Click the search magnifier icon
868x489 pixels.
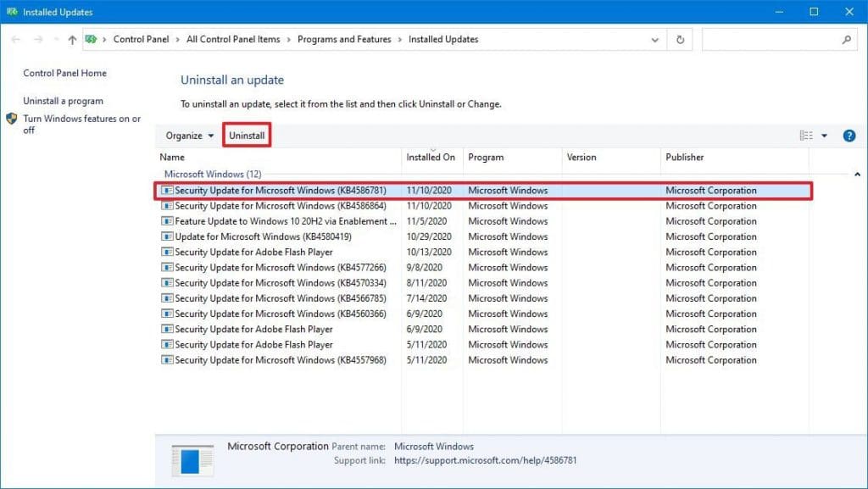point(847,39)
